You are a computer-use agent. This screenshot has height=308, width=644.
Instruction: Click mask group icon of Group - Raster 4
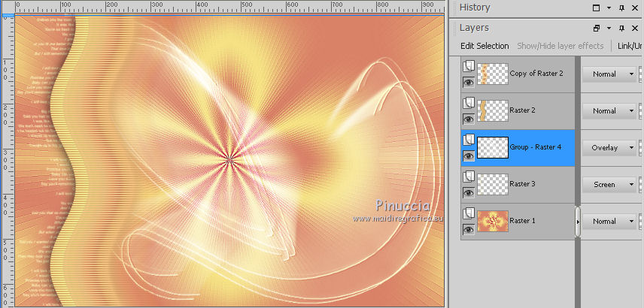[469, 140]
